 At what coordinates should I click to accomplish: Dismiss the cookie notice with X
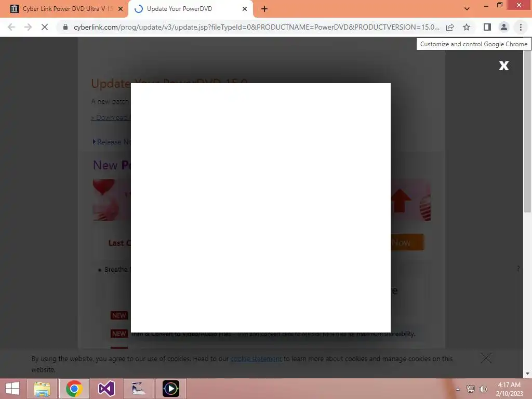click(x=486, y=358)
